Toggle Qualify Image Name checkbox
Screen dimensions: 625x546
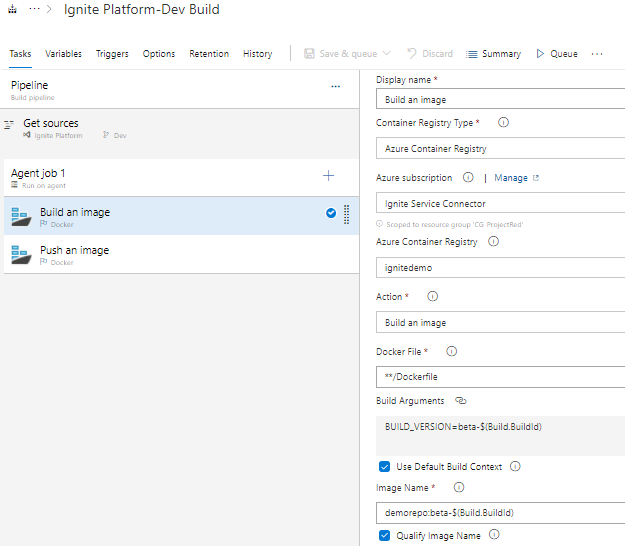pyautogui.click(x=385, y=535)
